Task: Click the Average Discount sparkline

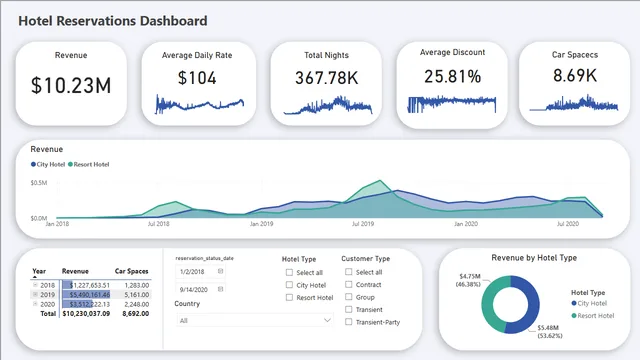Action: pos(452,104)
